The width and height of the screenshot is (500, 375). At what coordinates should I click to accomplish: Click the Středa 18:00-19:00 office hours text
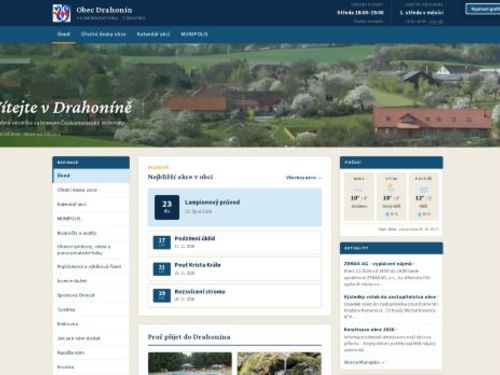click(360, 13)
